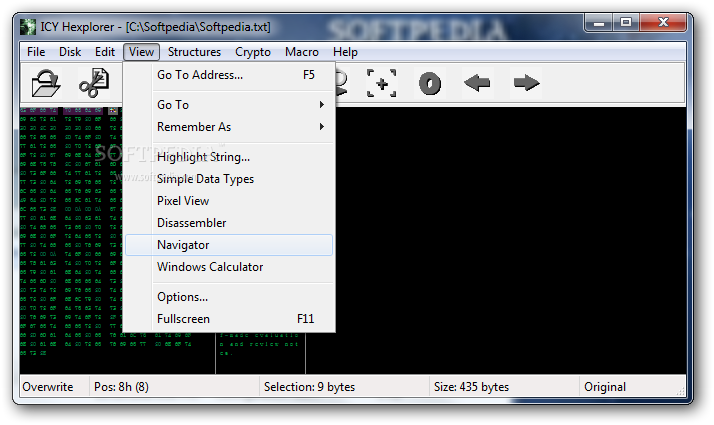Viewport: 714px width, 425px height.
Task: Click the Pos: 8h (8) status text
Action: tap(121, 387)
